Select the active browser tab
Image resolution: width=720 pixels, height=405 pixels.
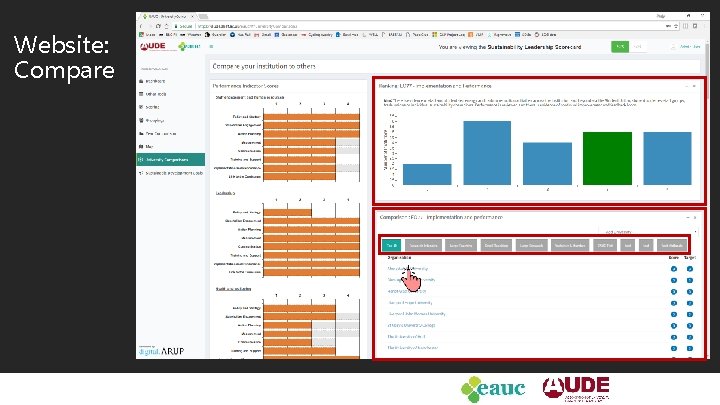pyautogui.click(x=168, y=16)
